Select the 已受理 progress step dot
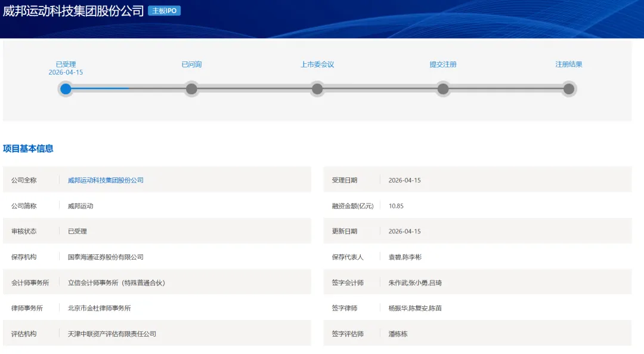 click(66, 89)
